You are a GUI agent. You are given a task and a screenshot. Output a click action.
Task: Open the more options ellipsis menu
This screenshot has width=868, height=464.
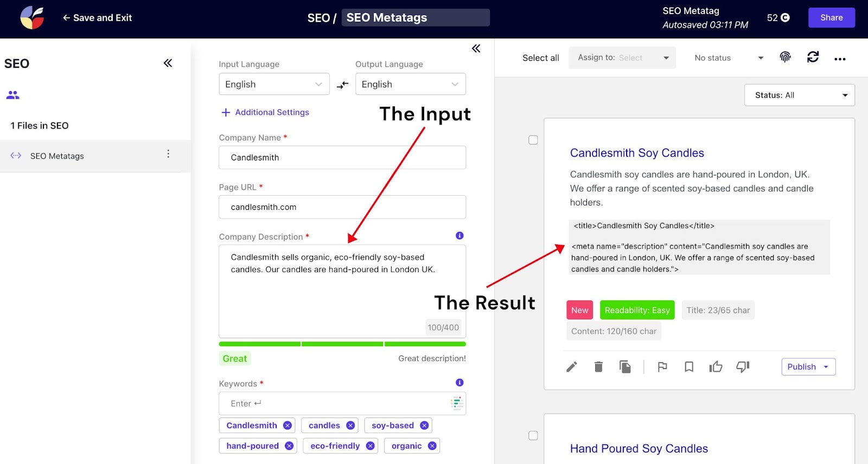click(840, 59)
